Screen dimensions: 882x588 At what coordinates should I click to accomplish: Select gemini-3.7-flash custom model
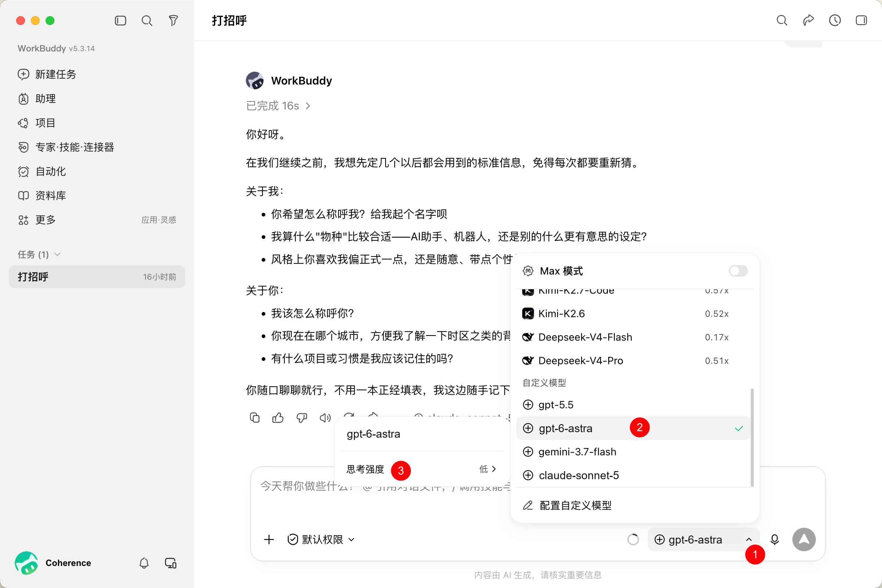coord(633,452)
